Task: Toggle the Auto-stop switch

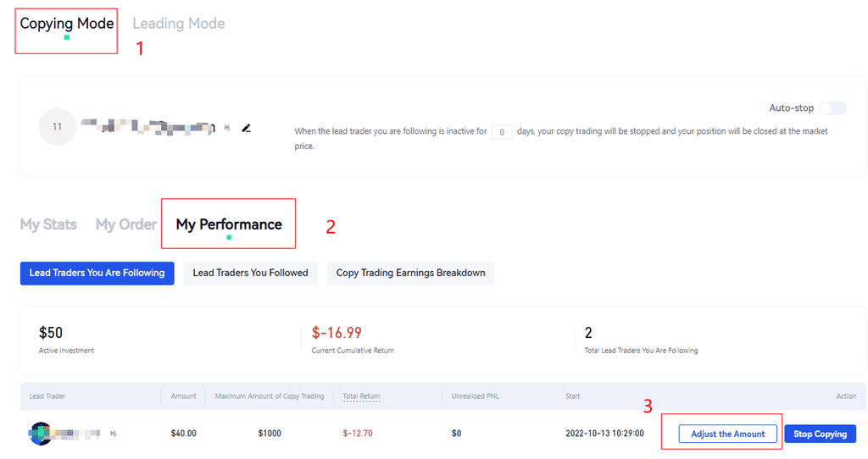Action: pyautogui.click(x=832, y=108)
